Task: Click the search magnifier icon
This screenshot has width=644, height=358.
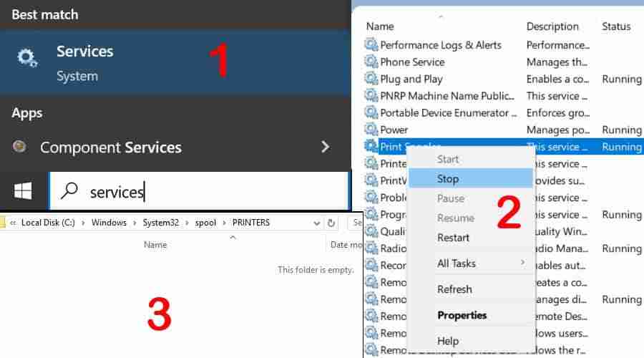Action: pyautogui.click(x=69, y=190)
